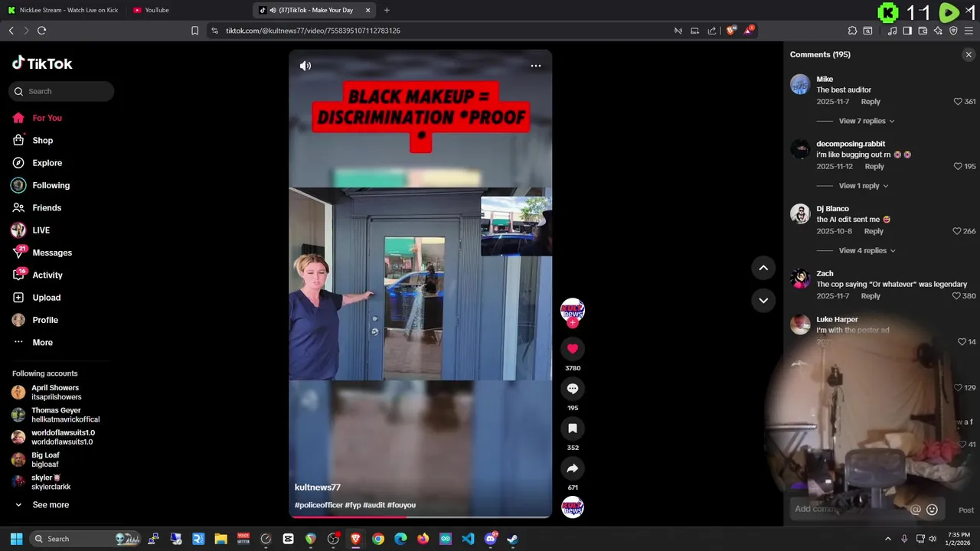Open File Explorer from taskbar

coord(220,539)
